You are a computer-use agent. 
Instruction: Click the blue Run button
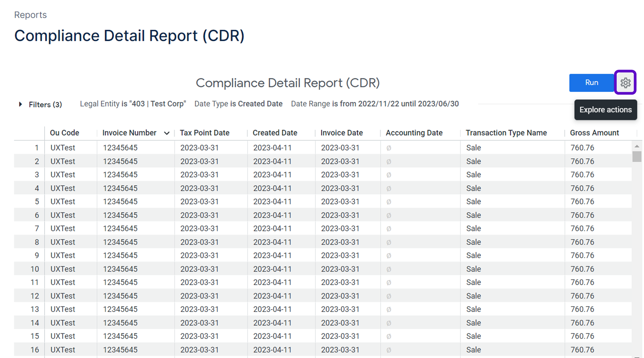pos(591,83)
